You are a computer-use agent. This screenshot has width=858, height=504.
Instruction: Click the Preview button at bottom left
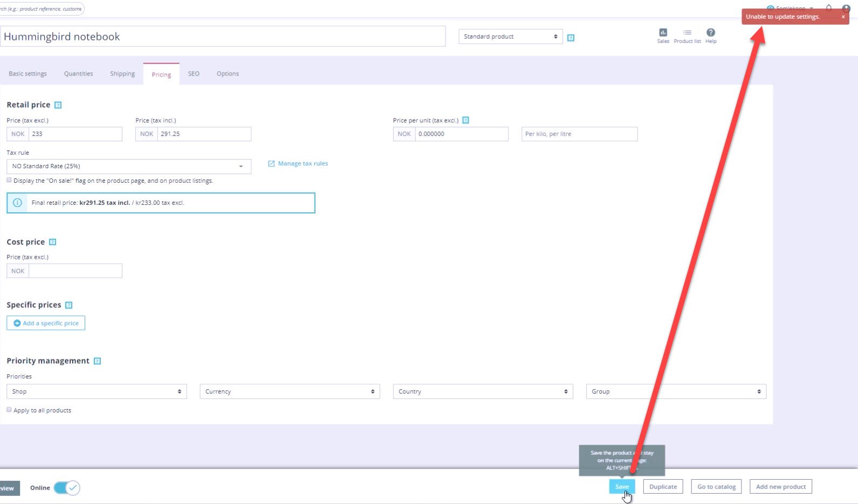click(x=10, y=488)
